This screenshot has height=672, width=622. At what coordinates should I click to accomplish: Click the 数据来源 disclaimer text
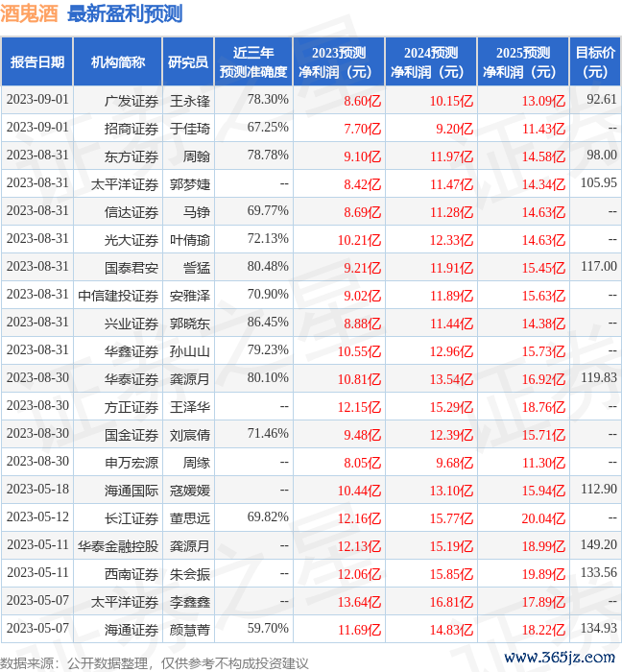click(155, 663)
